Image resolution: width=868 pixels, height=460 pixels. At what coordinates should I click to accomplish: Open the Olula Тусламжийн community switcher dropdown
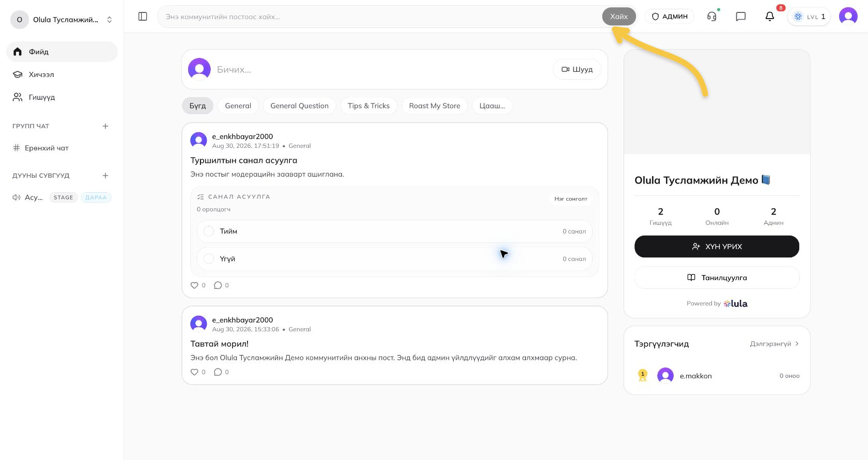tap(62, 20)
